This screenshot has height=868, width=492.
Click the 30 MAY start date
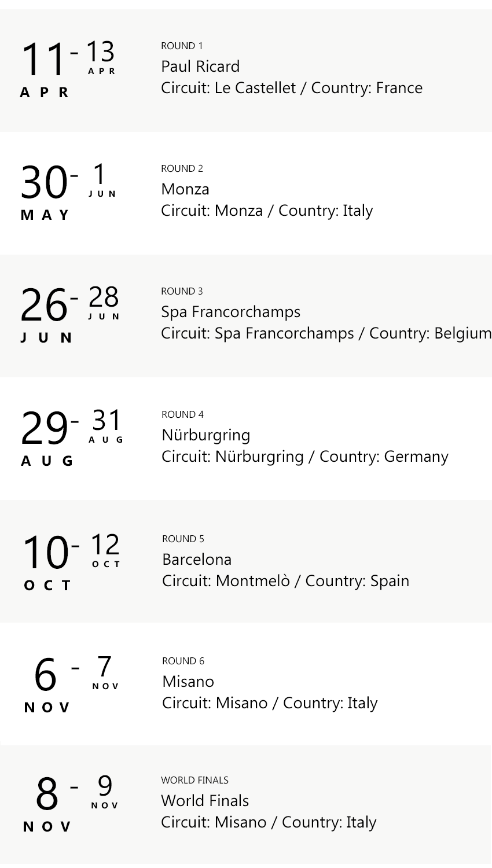pos(45,191)
